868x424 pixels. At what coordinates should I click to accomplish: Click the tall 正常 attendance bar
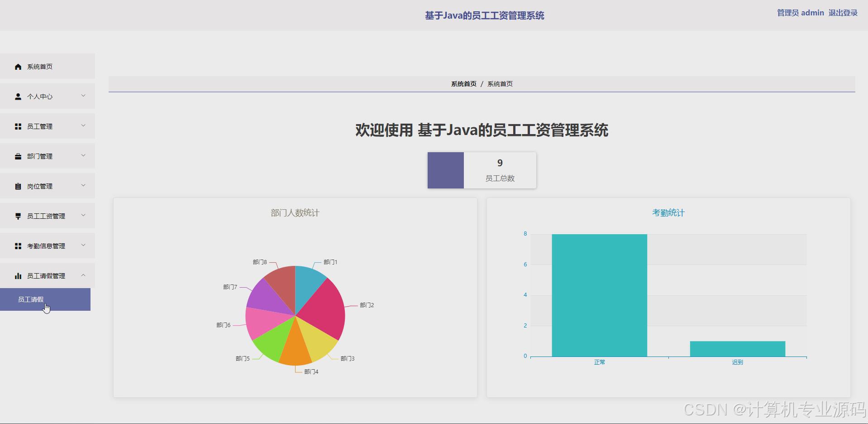pyautogui.click(x=600, y=295)
